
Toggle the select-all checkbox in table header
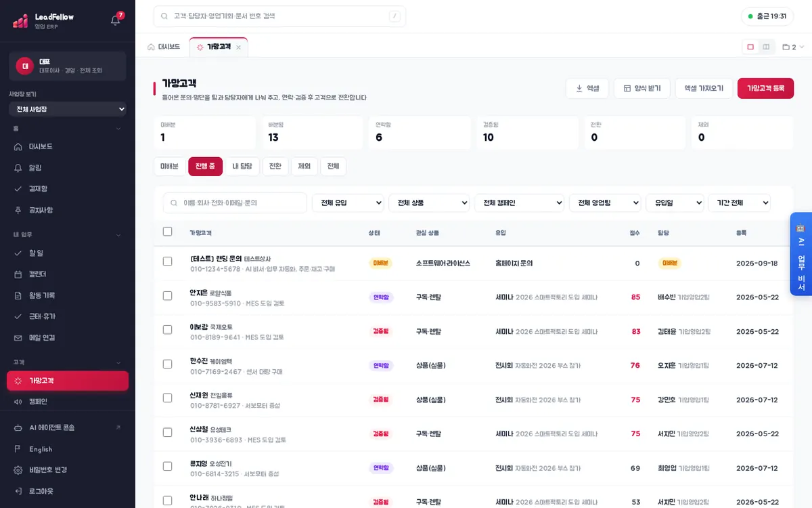[168, 232]
